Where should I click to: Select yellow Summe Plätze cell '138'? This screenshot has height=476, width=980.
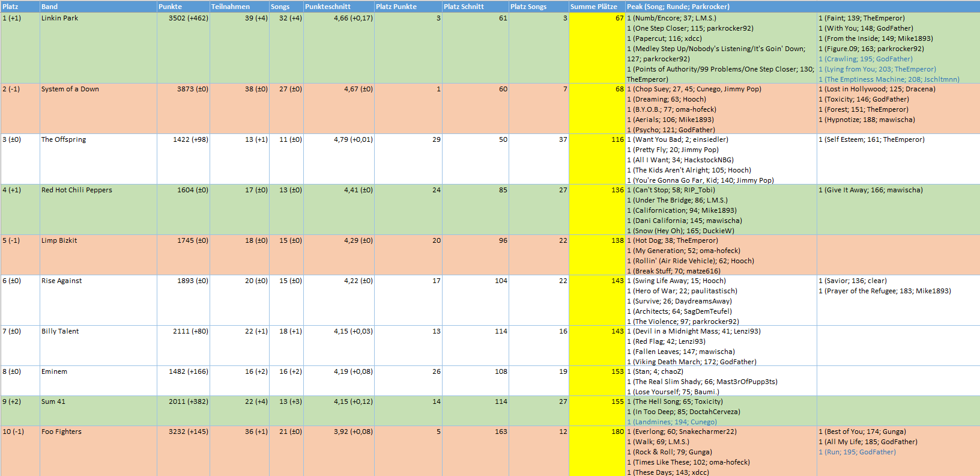(x=597, y=255)
